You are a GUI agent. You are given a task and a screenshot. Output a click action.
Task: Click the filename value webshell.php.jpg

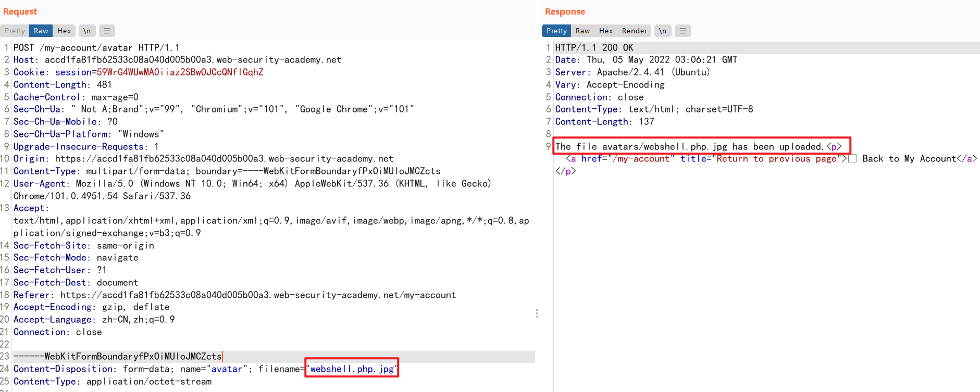coord(352,369)
